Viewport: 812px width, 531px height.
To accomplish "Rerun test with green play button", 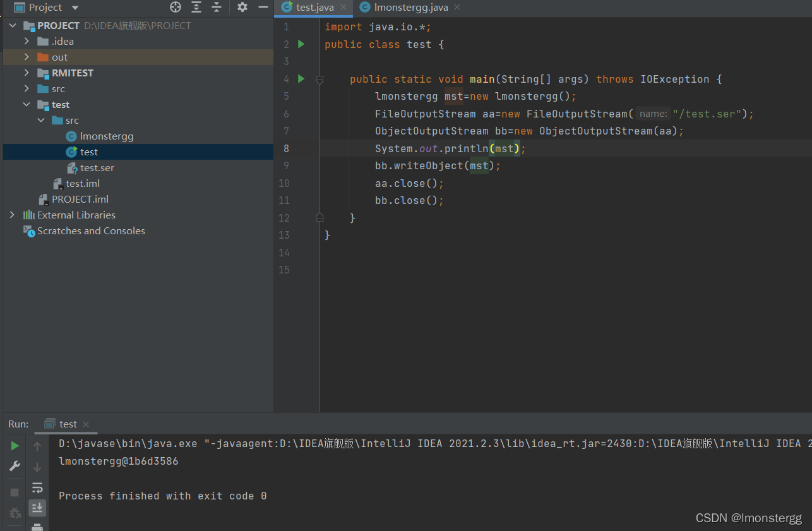I will (15, 446).
